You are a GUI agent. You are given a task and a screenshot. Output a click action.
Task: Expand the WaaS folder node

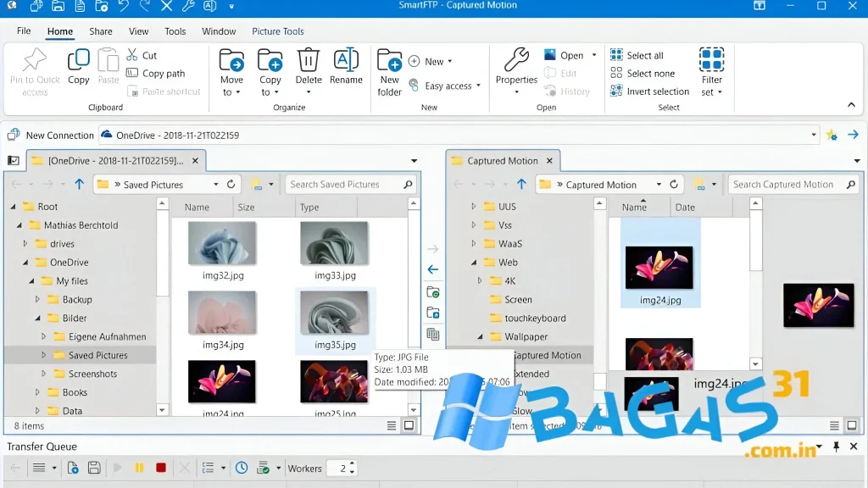pos(474,243)
